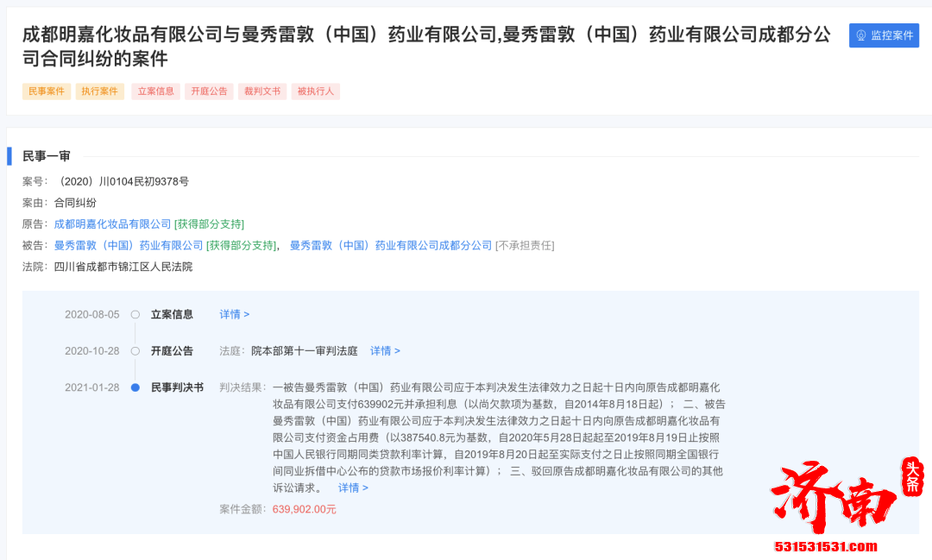
Task: Select the 裁判文书 tag
Action: point(262,91)
